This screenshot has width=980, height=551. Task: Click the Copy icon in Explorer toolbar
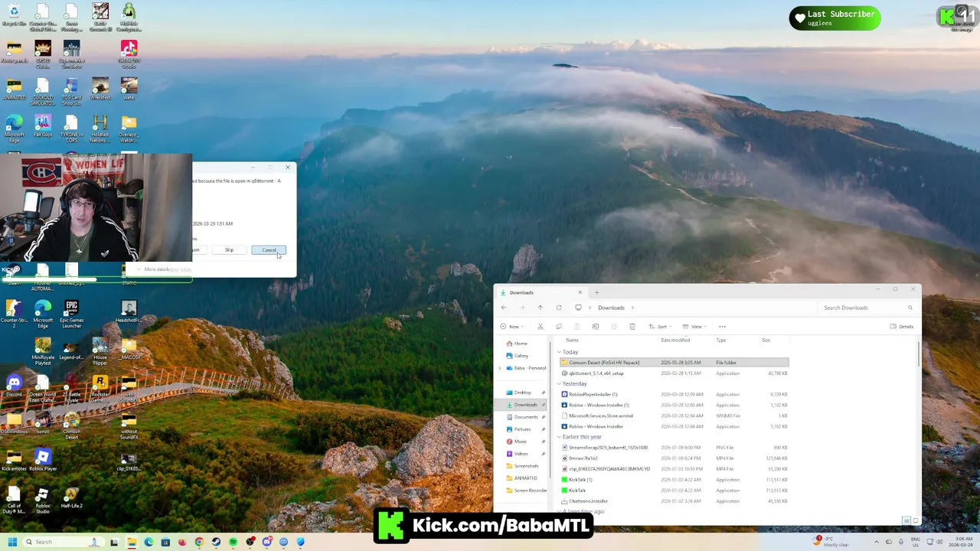[558, 327]
